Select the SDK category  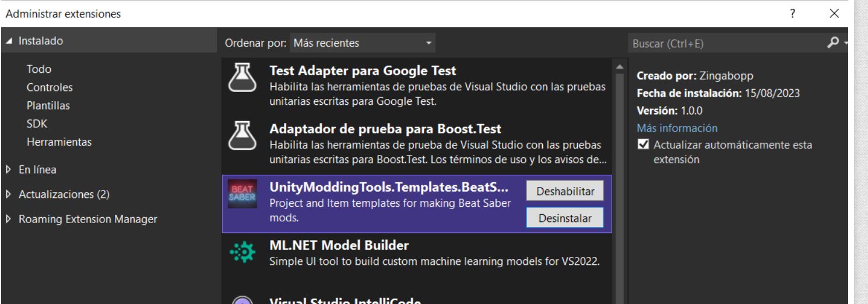[x=36, y=124]
